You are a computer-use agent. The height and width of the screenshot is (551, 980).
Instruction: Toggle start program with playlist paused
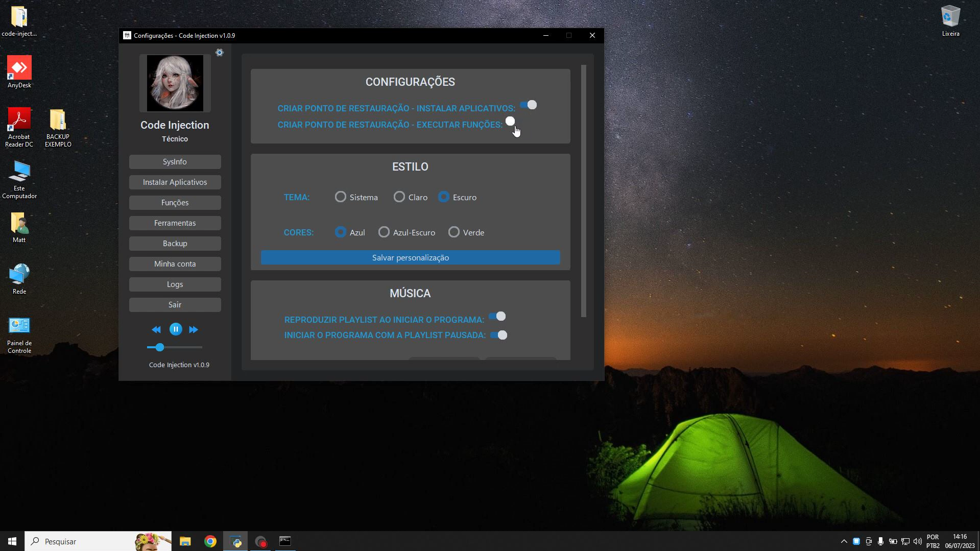coord(499,335)
